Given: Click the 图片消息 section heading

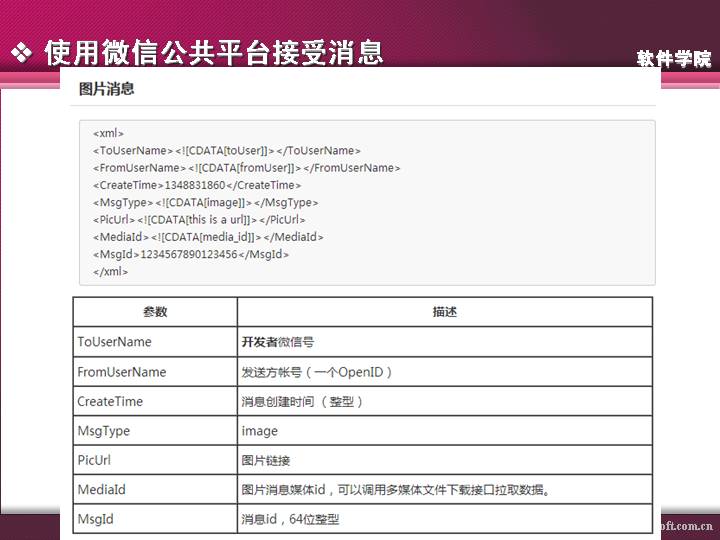Looking at the screenshot, I should tap(107, 89).
